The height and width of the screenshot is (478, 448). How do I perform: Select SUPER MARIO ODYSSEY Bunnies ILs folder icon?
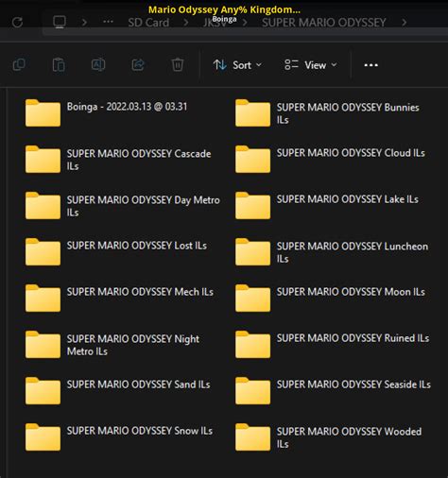coord(252,112)
